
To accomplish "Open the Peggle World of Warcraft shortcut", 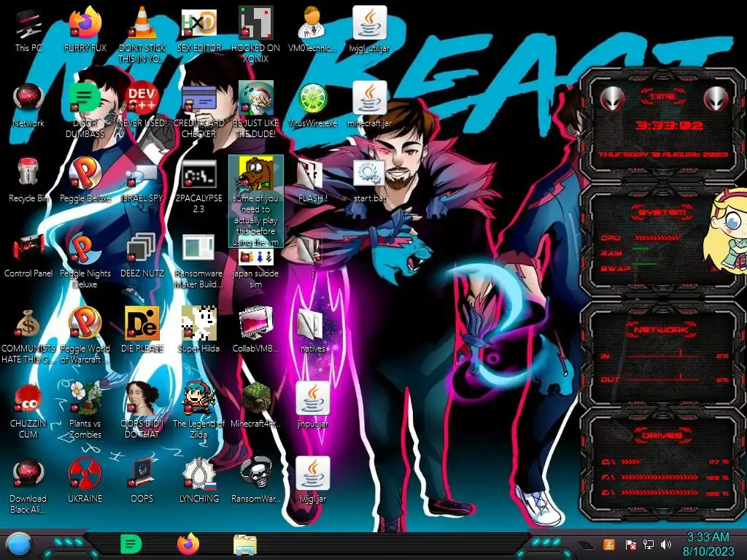I will [x=85, y=323].
